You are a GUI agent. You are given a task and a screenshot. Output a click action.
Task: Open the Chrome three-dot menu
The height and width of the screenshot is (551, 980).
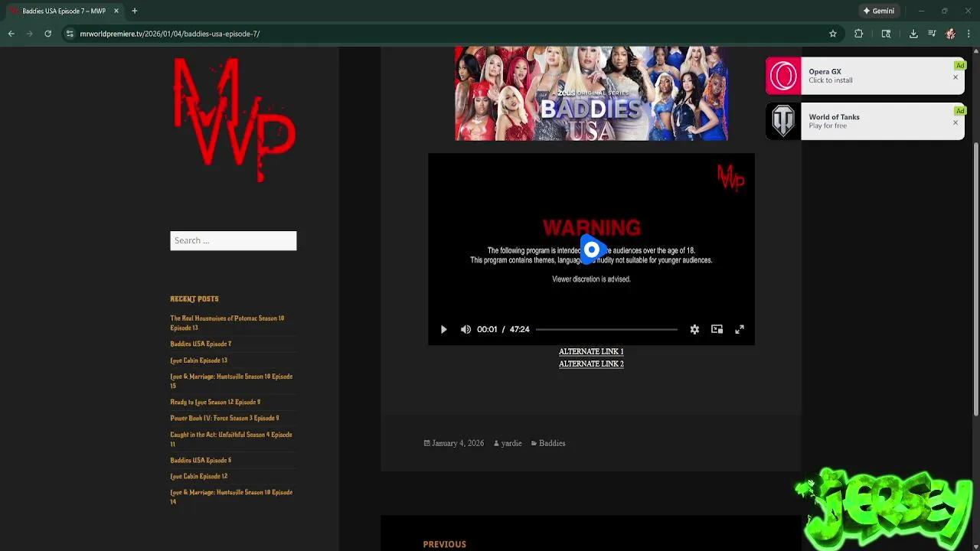click(x=969, y=34)
